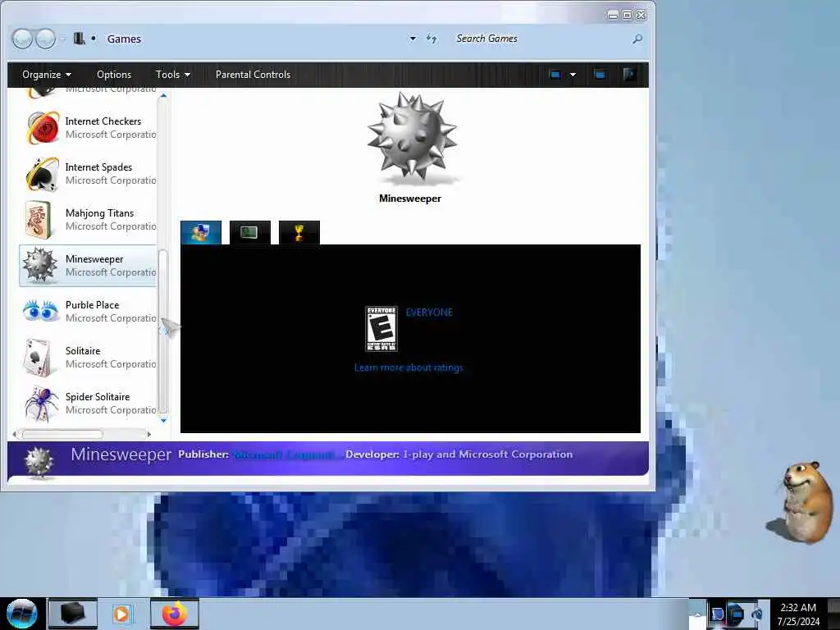Switch to the statistics tab with trophy icon
Image resolution: width=840 pixels, height=630 pixels.
299,232
